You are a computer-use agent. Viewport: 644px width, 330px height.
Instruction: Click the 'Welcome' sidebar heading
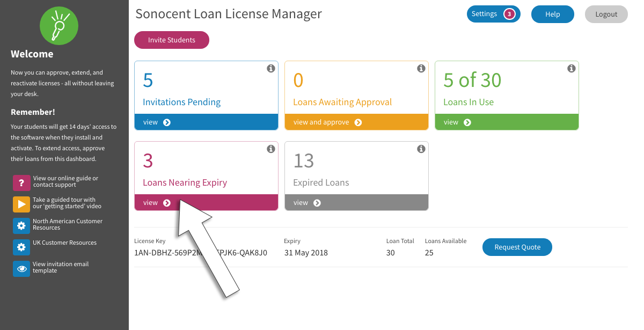(x=32, y=54)
